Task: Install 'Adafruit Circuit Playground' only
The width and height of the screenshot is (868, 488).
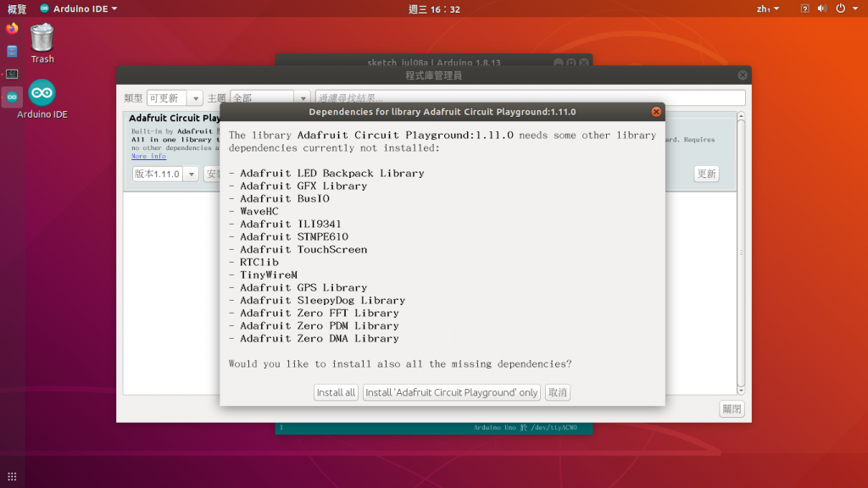Action: [x=451, y=392]
